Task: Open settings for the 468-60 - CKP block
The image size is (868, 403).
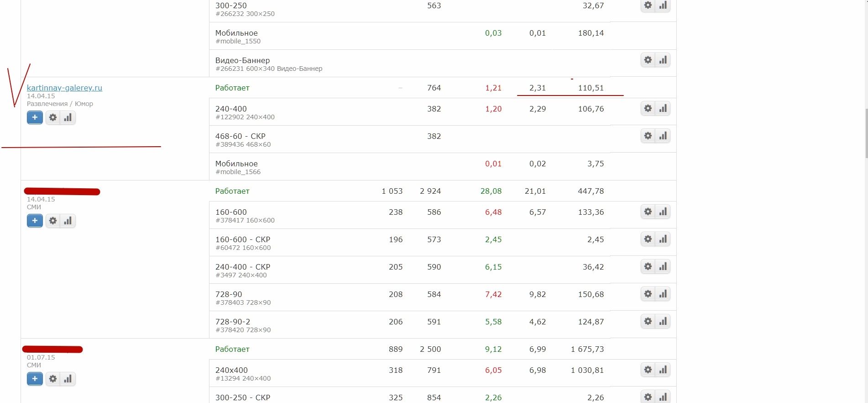Action: point(648,136)
